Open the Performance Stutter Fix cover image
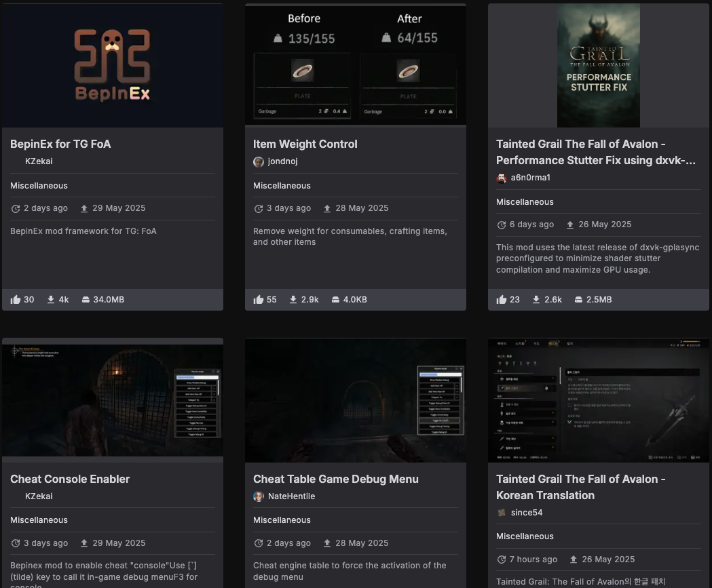 (599, 65)
